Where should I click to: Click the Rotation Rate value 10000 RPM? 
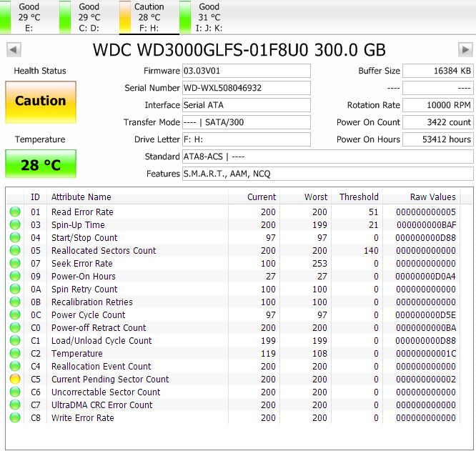coord(437,105)
